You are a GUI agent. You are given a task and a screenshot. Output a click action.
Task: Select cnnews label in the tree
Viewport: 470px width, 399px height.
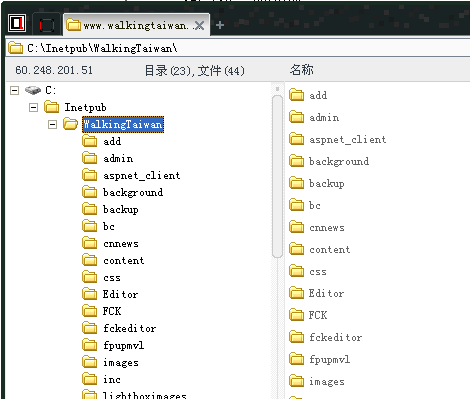click(x=121, y=244)
